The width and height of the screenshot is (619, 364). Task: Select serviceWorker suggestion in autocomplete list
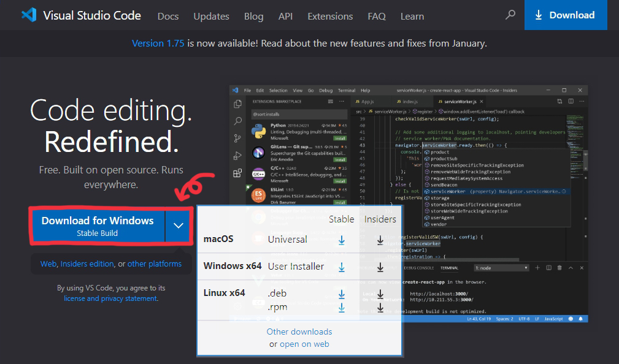[x=497, y=191]
